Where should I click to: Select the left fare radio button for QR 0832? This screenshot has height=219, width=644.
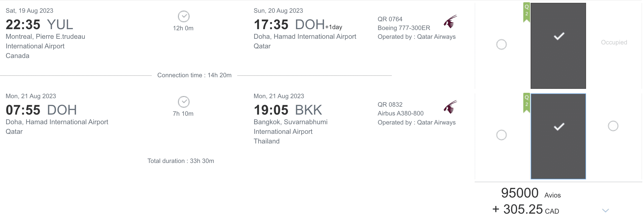502,135
